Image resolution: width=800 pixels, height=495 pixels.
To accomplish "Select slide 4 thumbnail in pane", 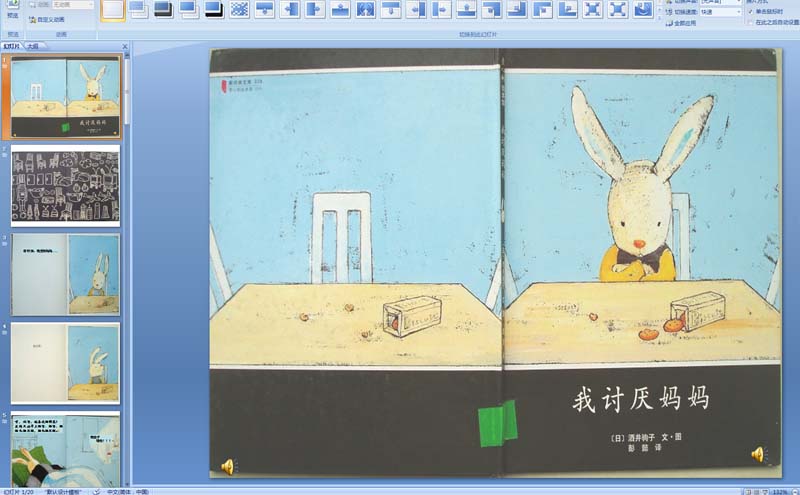I will tap(65, 363).
